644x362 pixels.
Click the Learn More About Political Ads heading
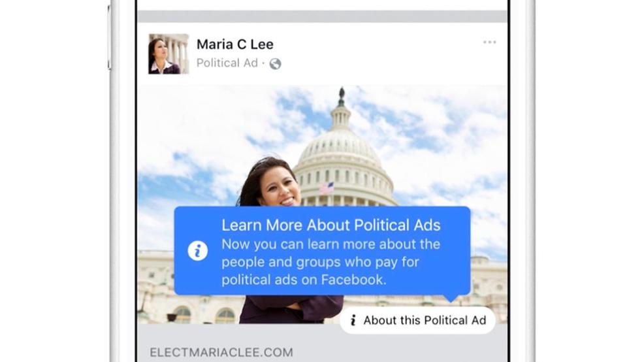[x=331, y=225]
